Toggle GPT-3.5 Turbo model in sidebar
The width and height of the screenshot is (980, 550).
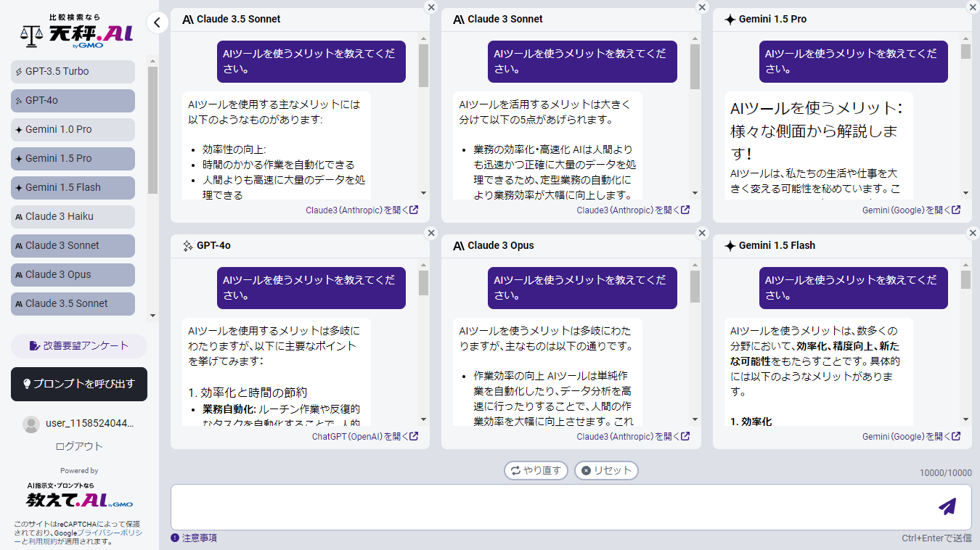click(x=73, y=71)
